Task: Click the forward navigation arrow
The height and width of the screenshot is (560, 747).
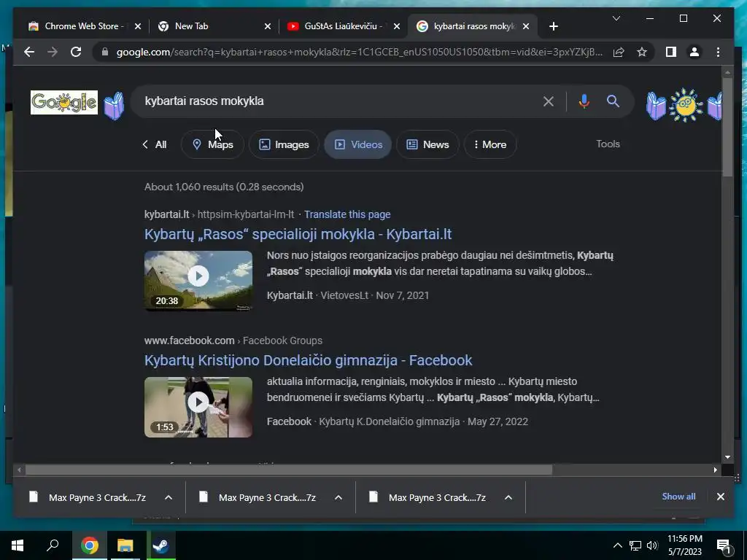Action: (x=53, y=52)
